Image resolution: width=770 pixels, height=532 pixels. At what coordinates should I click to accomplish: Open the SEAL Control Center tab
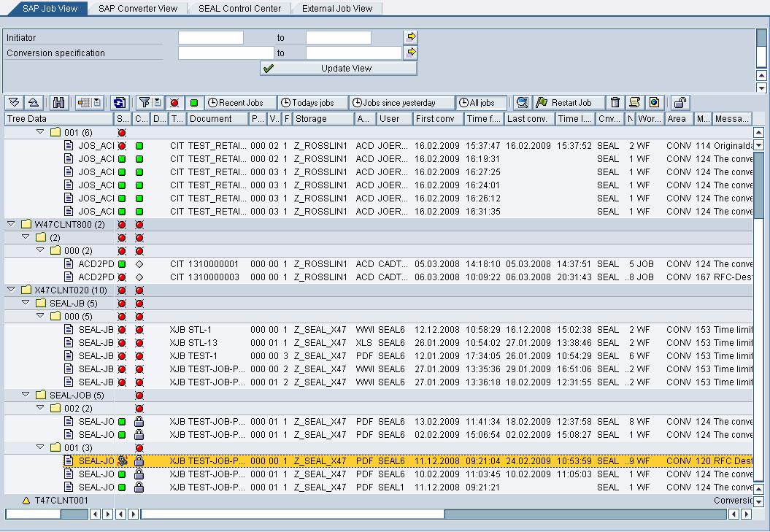click(239, 9)
